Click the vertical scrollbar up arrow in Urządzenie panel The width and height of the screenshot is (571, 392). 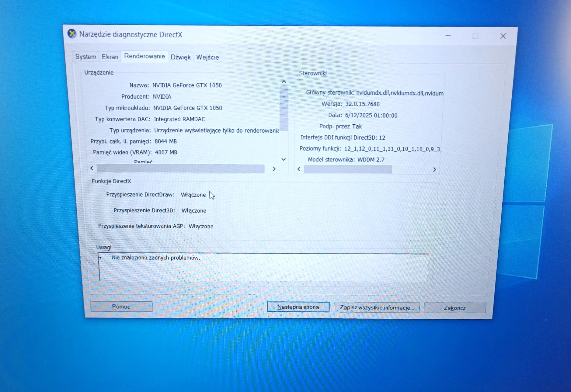pyautogui.click(x=284, y=81)
